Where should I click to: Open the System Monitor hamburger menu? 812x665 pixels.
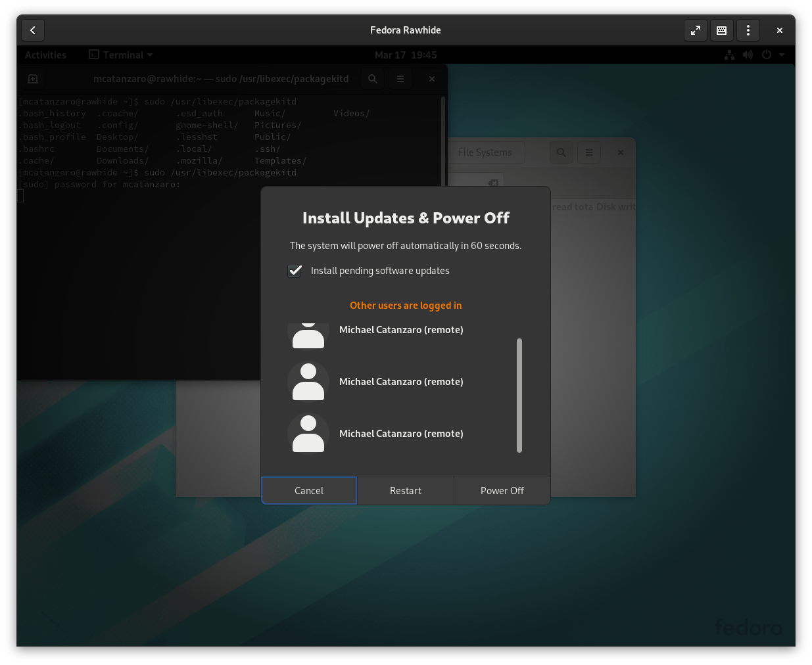point(589,152)
